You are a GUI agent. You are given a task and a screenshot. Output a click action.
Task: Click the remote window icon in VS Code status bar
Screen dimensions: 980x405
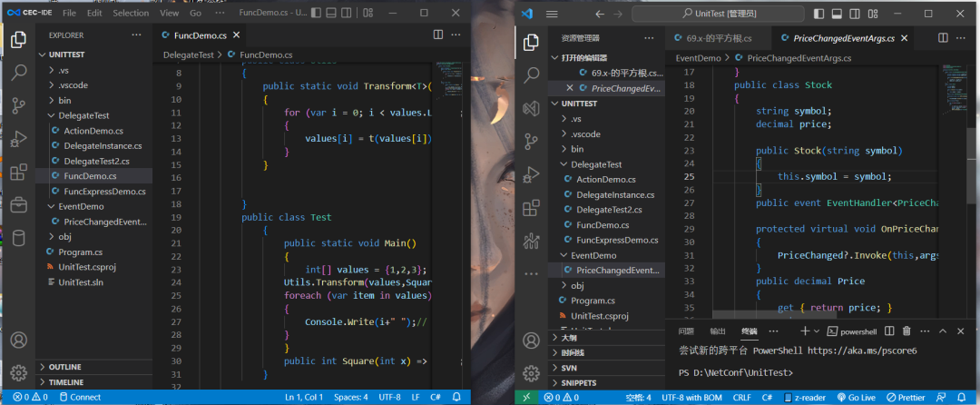526,397
